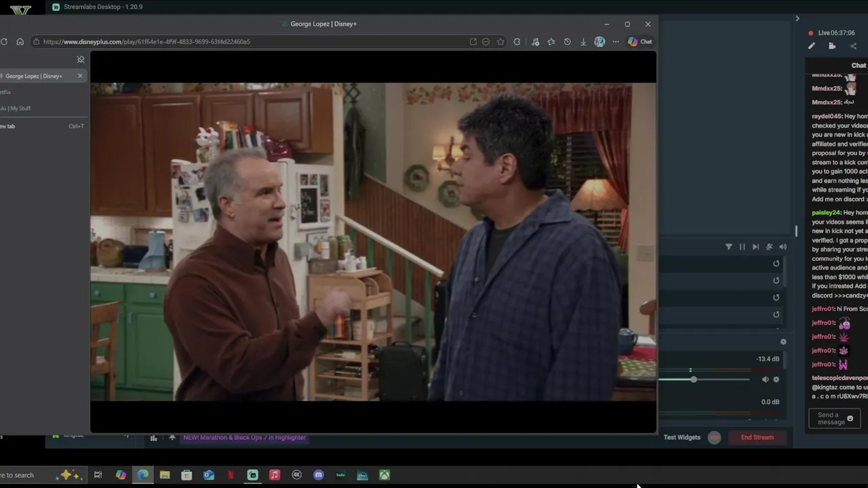Open Edge extensions puzzle icon
Image resolution: width=868 pixels, height=488 pixels.
(x=517, y=41)
